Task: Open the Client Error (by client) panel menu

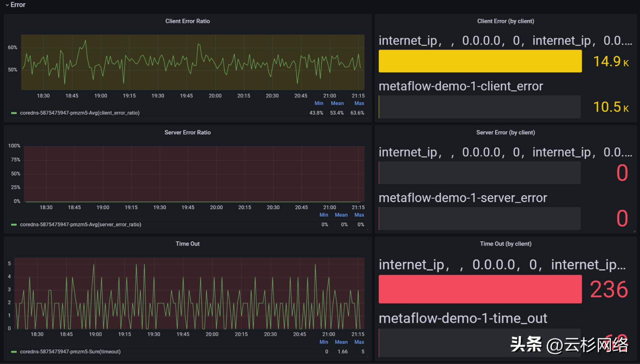Action: click(506, 21)
